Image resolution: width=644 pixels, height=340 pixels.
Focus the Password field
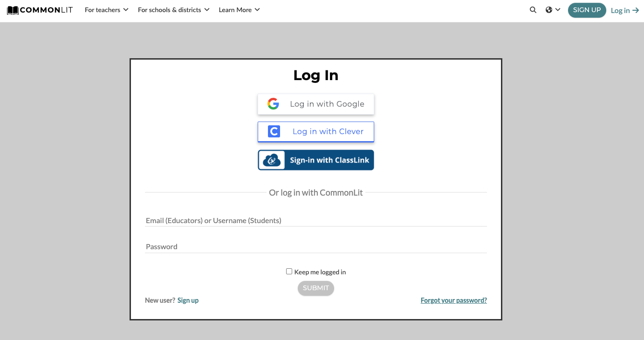click(x=316, y=246)
